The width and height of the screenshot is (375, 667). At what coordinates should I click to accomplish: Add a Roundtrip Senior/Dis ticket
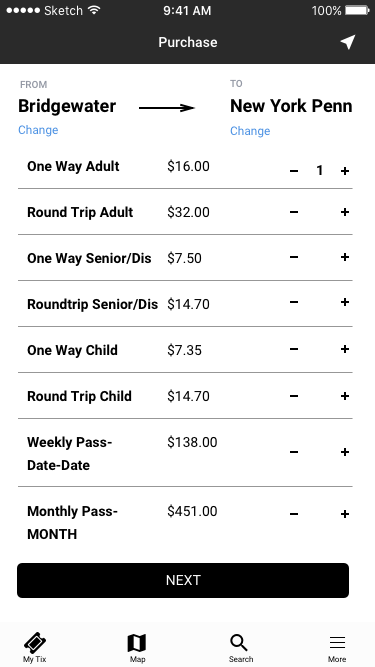[x=345, y=302]
